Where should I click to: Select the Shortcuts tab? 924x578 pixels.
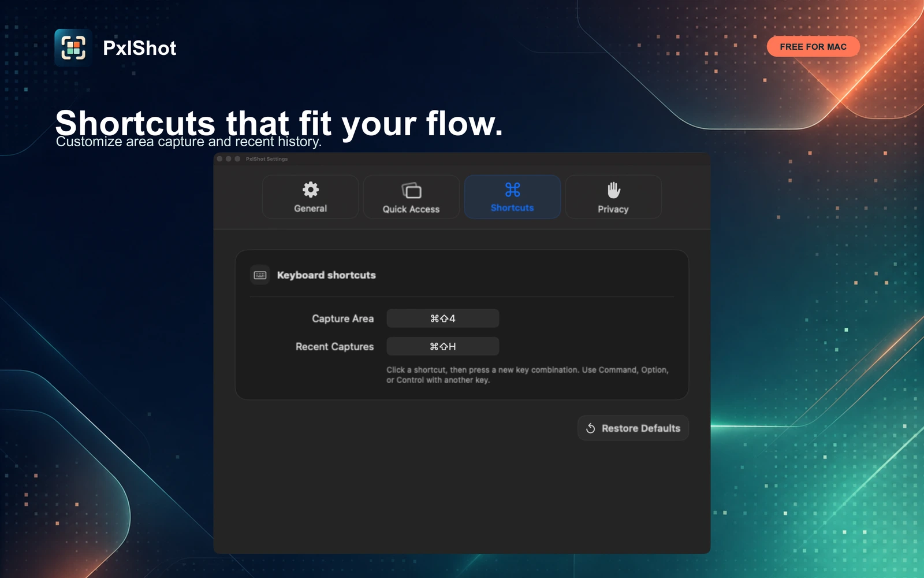point(512,197)
